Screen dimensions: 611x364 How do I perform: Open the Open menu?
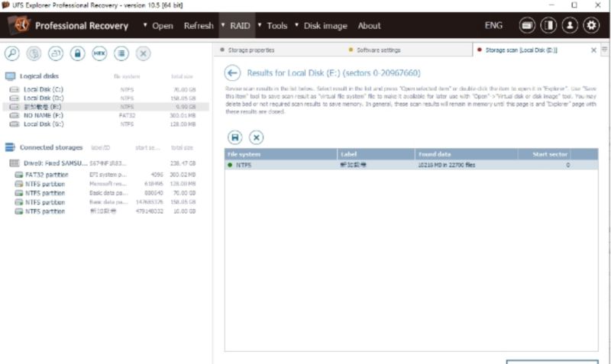pos(163,26)
